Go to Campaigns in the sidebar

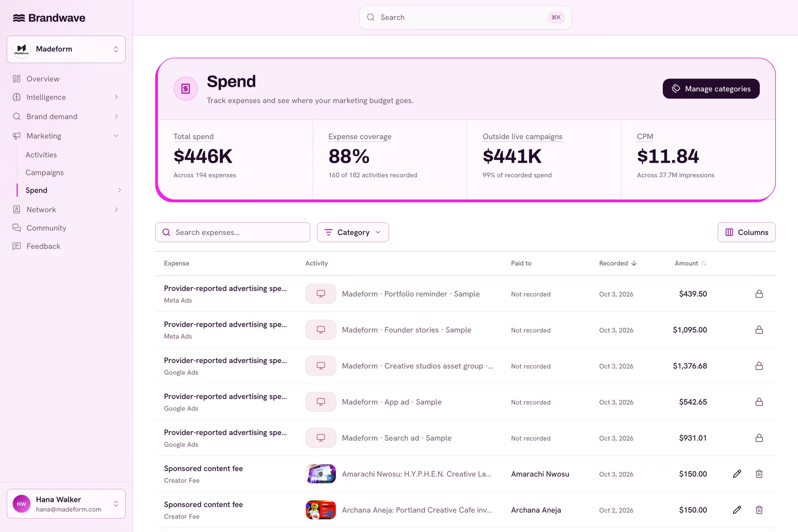[x=44, y=172]
